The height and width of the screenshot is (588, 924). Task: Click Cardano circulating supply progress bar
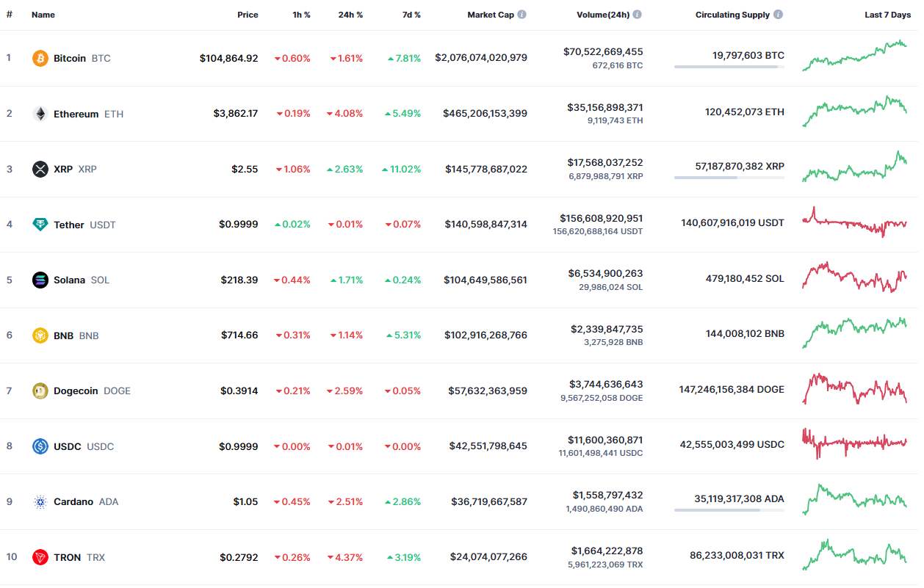pyautogui.click(x=729, y=510)
